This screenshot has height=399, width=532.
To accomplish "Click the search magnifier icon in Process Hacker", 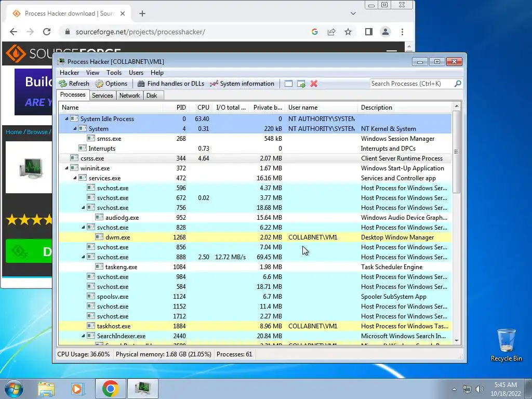I will tap(458, 84).
